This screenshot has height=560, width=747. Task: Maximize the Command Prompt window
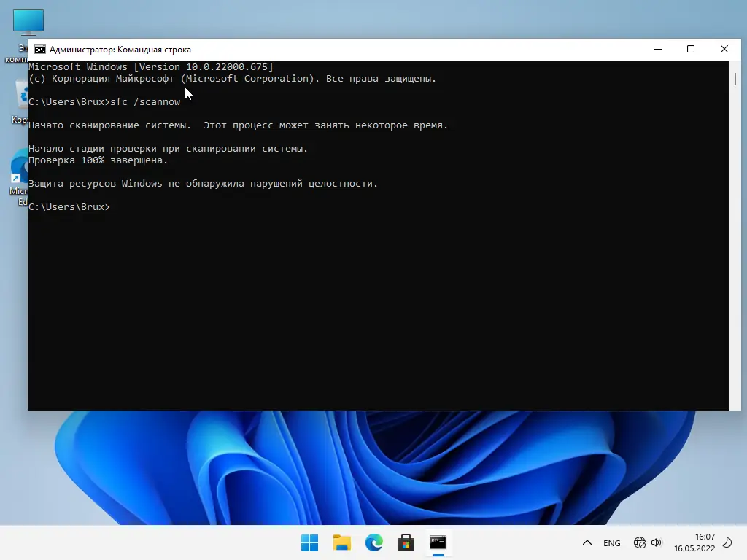[x=691, y=49]
